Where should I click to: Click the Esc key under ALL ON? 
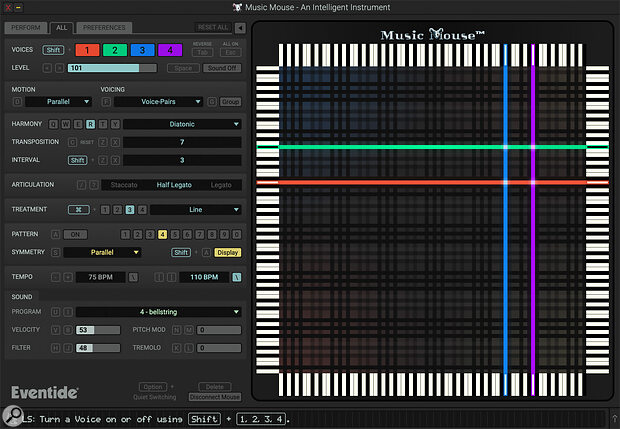coord(231,53)
